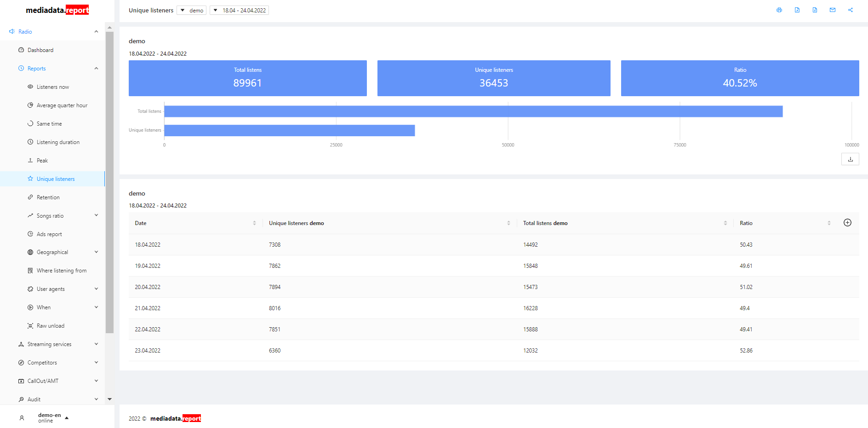
Task: Open Peak report
Action: point(42,161)
